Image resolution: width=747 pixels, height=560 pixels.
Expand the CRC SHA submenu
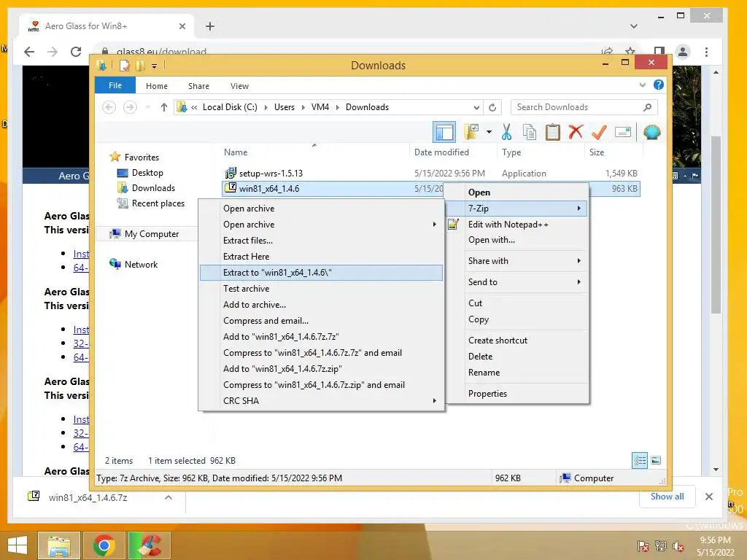(x=321, y=400)
